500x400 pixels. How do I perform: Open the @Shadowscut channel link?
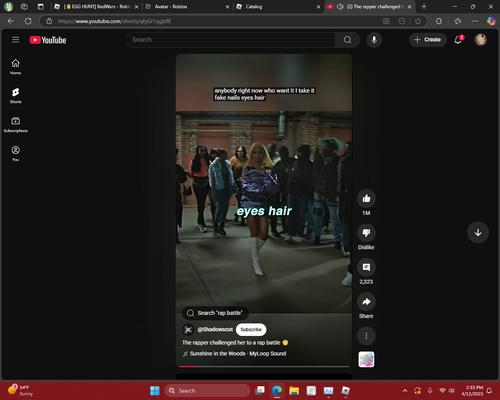pyautogui.click(x=215, y=330)
